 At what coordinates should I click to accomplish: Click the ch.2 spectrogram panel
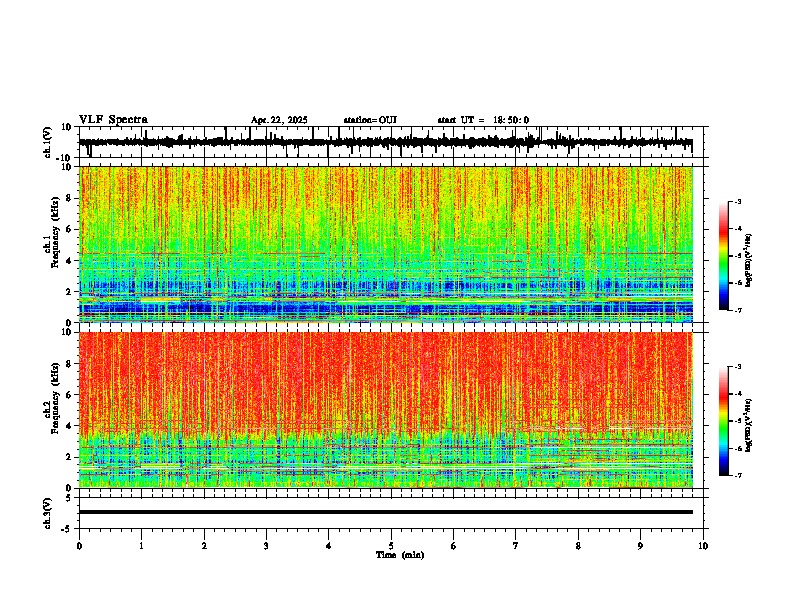[x=386, y=410]
